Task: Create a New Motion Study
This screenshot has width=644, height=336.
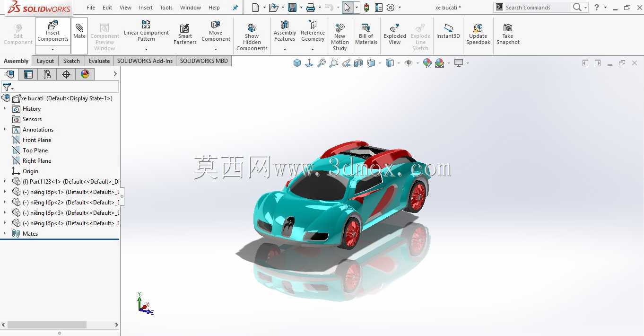Action: 339,37
